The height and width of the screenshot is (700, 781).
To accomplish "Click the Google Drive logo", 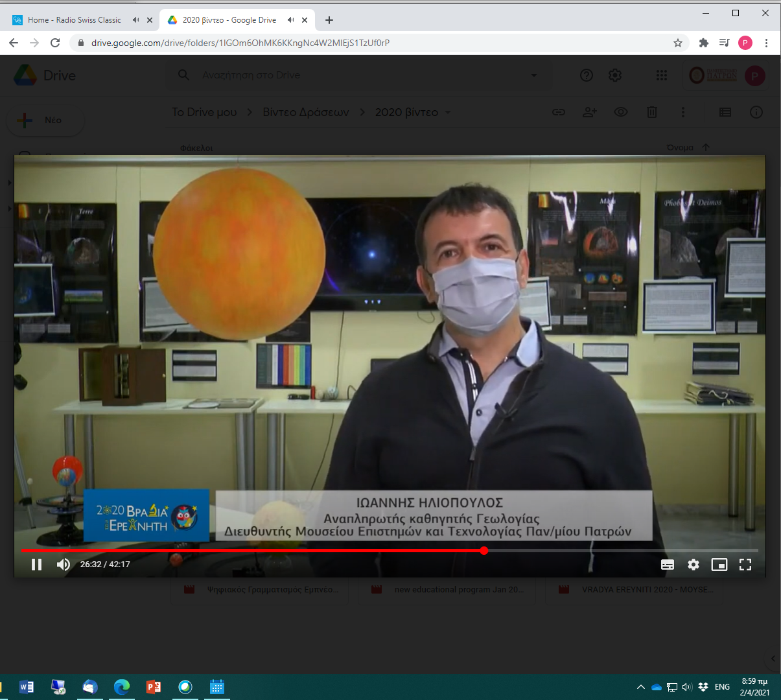I will click(45, 75).
